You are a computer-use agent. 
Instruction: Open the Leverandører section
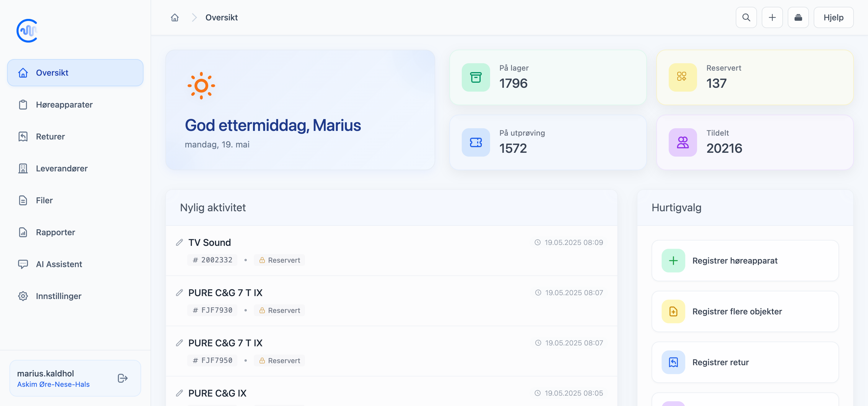(x=75, y=169)
